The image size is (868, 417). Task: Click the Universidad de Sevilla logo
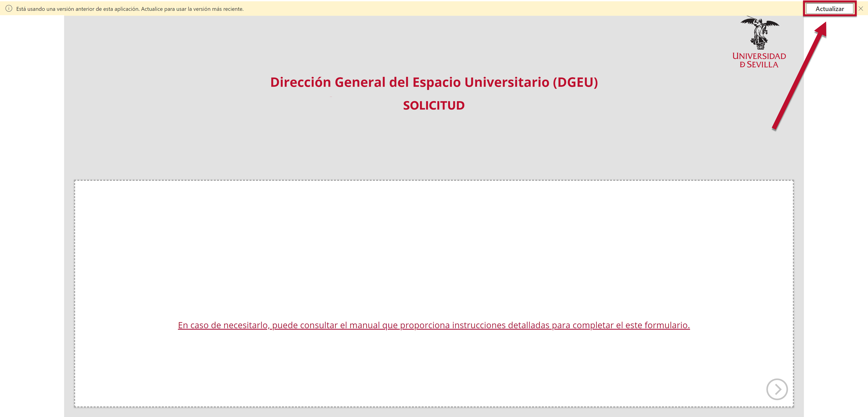(759, 42)
